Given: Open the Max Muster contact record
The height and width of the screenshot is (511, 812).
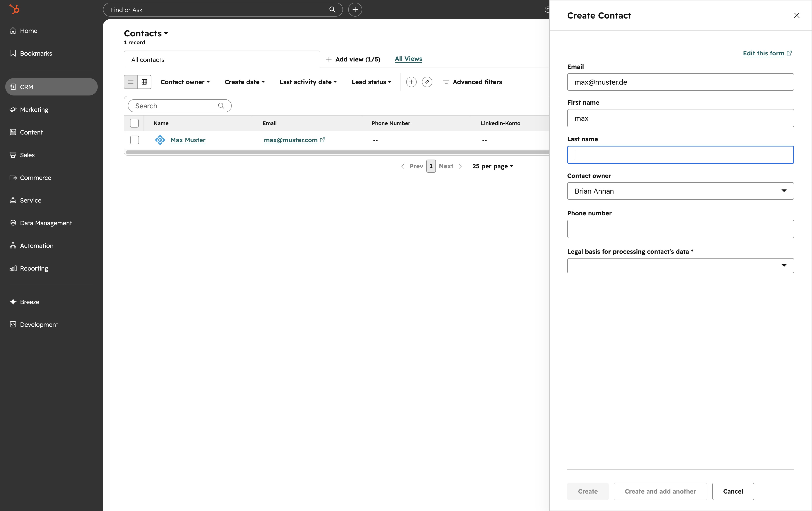Looking at the screenshot, I should click(188, 140).
